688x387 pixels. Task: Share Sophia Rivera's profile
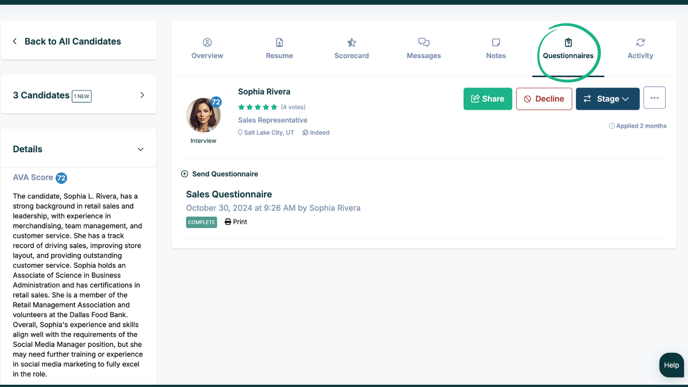tap(487, 99)
